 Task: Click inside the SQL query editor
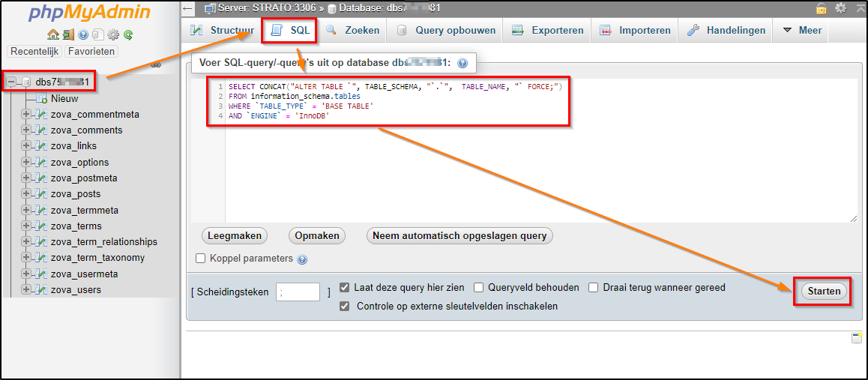pyautogui.click(x=525, y=151)
